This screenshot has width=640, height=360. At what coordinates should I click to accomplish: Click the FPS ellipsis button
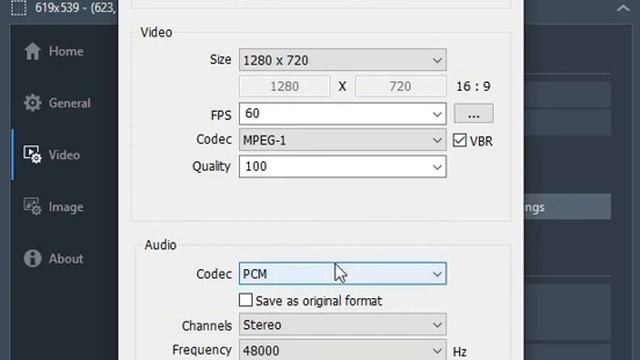click(x=473, y=113)
